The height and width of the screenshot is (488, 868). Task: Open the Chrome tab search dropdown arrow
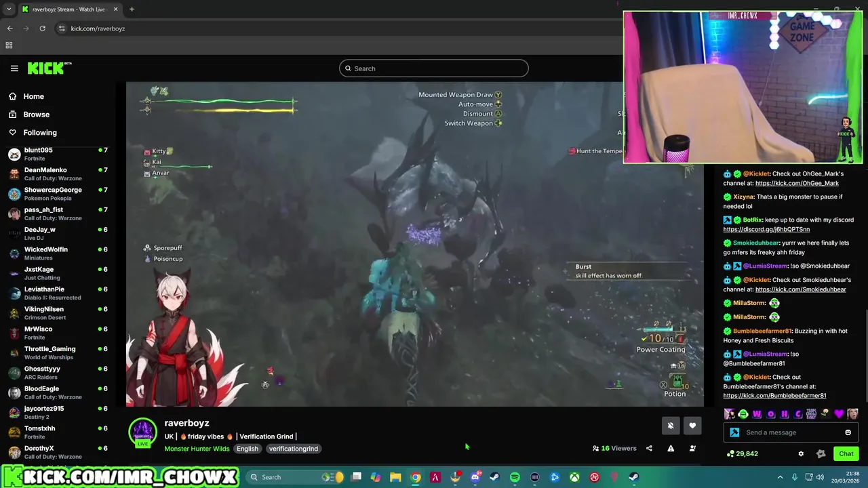(9, 9)
